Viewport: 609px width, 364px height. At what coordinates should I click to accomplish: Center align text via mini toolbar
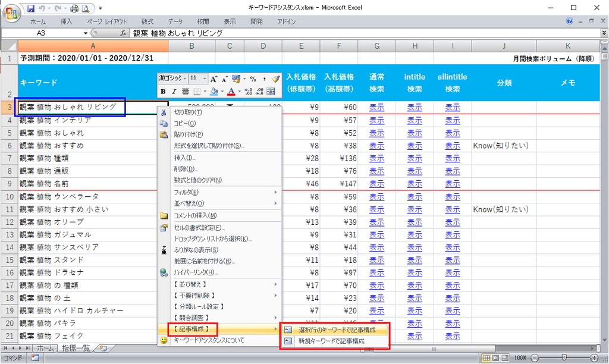click(186, 92)
